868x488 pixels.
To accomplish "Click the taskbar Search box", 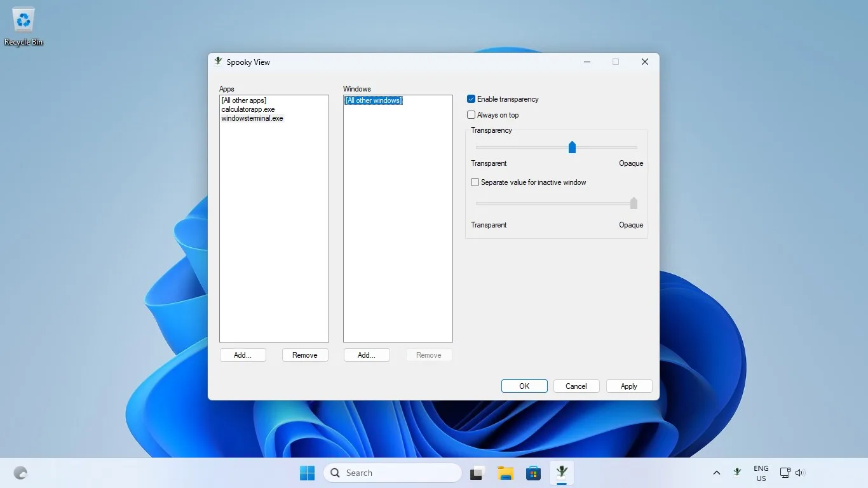I will point(393,473).
